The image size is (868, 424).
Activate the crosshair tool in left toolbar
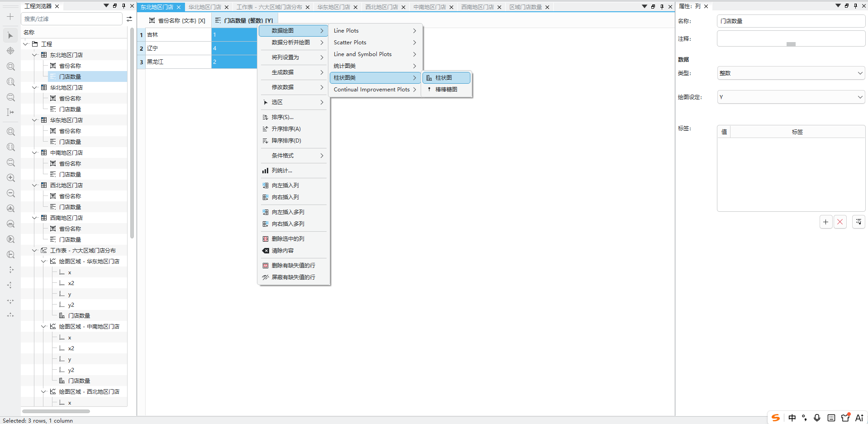[10, 51]
